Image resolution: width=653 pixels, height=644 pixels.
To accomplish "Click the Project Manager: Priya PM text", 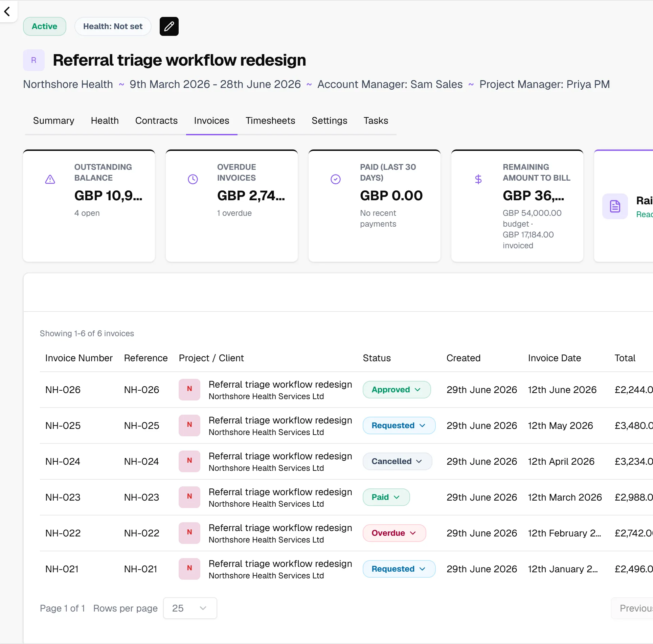I will 545,84.
